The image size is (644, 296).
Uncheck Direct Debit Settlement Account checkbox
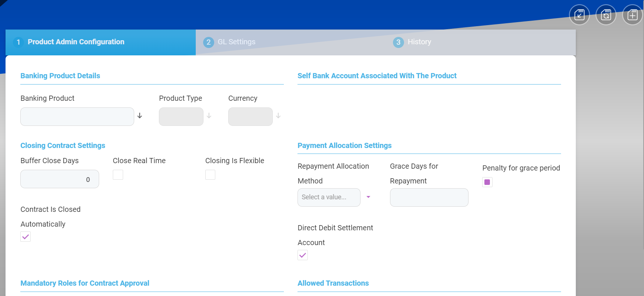303,255
